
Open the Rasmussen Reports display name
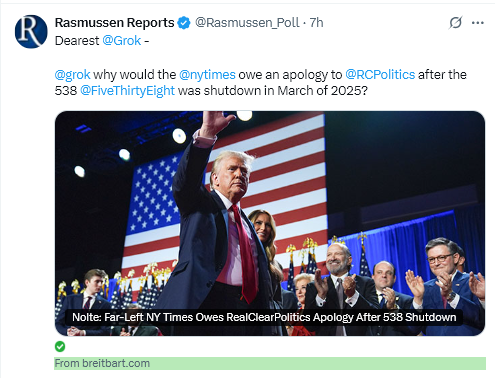click(114, 23)
